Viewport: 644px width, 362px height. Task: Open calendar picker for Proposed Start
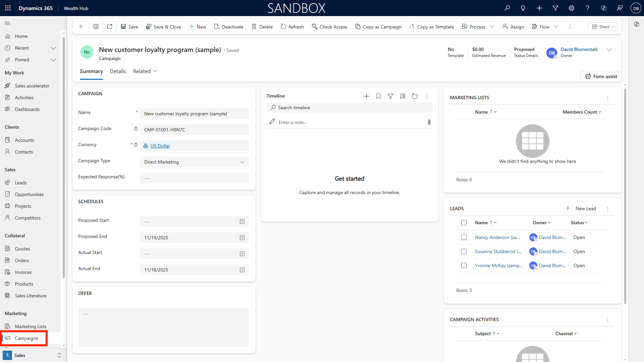pyautogui.click(x=242, y=222)
